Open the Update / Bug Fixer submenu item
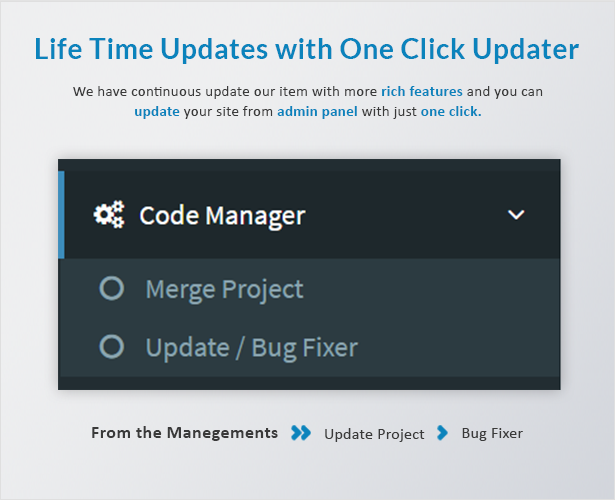 point(252,348)
